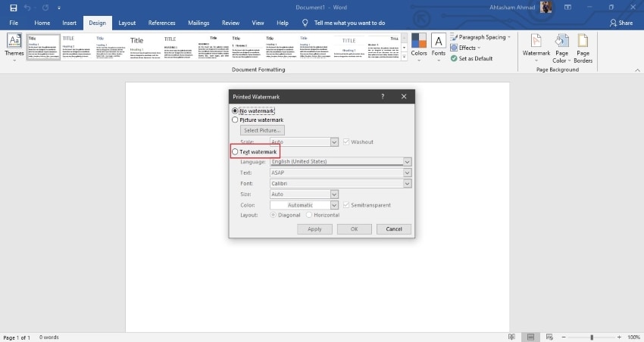The height and width of the screenshot is (342, 644).
Task: Switch to the Review tab
Action: [230, 23]
